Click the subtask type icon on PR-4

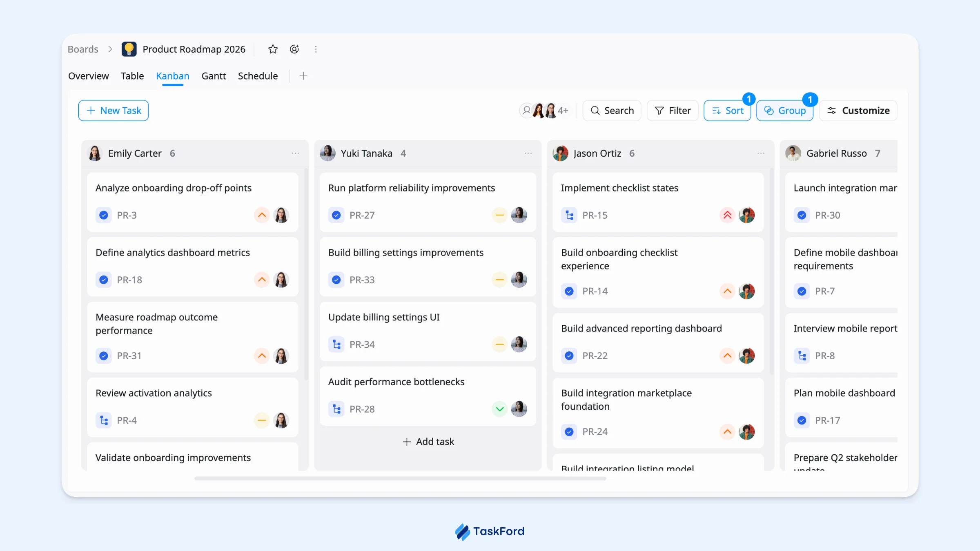[x=104, y=420]
